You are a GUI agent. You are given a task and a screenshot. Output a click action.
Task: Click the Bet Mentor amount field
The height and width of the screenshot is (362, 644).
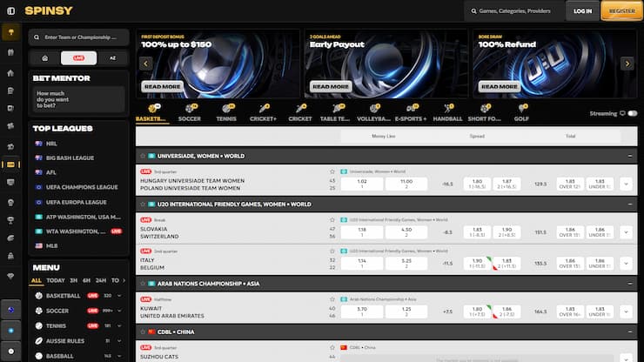78,99
